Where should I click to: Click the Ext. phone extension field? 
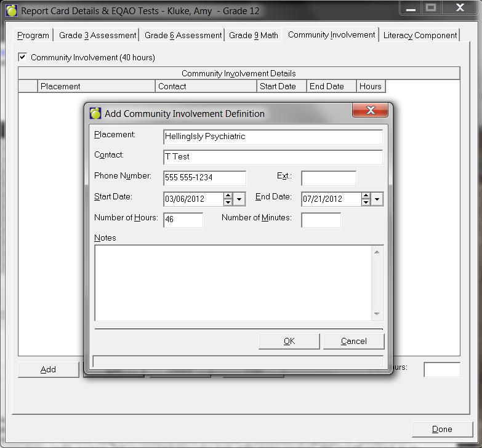pos(328,178)
